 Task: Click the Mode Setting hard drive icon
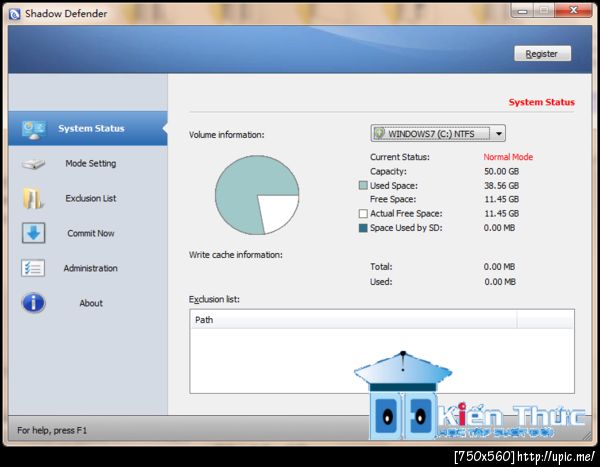click(x=33, y=164)
